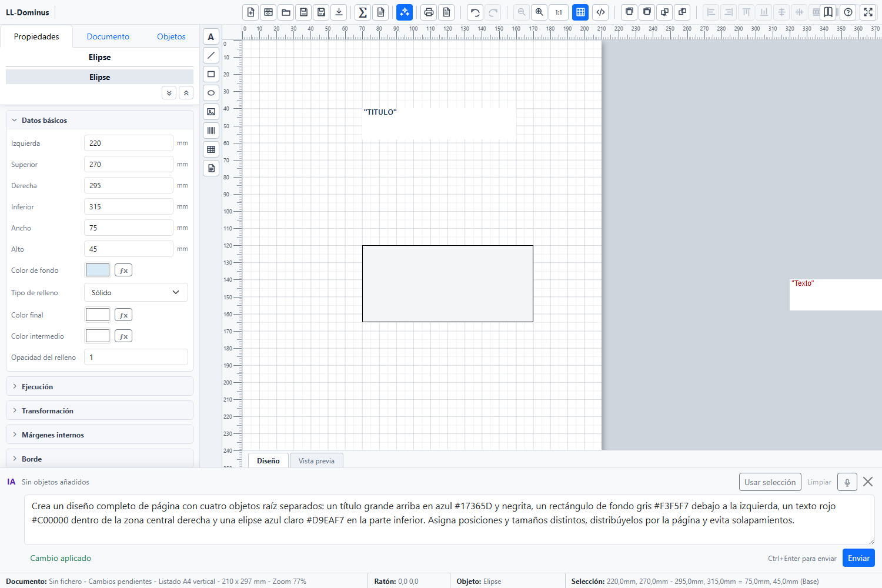882x588 pixels.
Task: Collapse the Datos básicos section
Action: pos(99,120)
